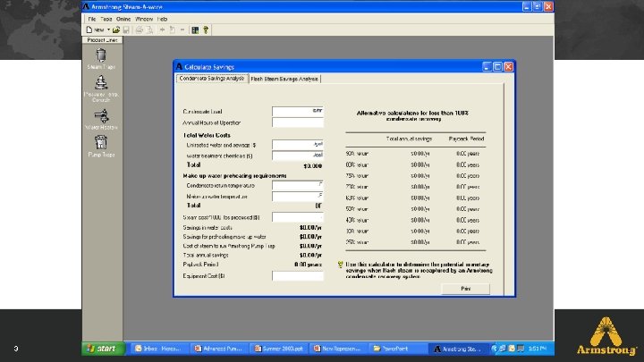Close the Calculate Savings dialog
The image size is (644, 362).
(x=508, y=66)
